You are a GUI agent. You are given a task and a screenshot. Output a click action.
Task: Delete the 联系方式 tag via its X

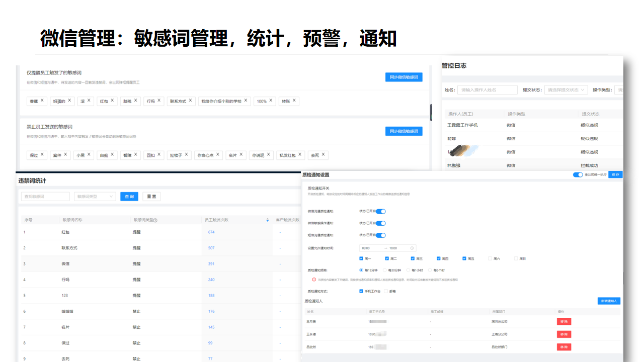coord(191,101)
